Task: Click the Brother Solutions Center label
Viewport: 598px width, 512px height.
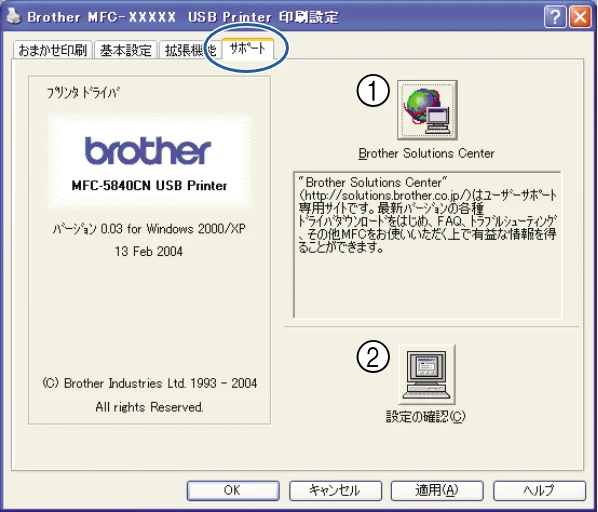Action: [426, 153]
